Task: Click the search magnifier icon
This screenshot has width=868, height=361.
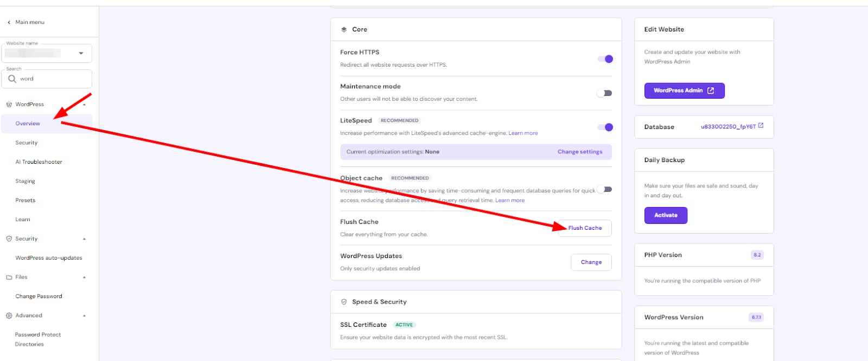Action: tap(12, 79)
